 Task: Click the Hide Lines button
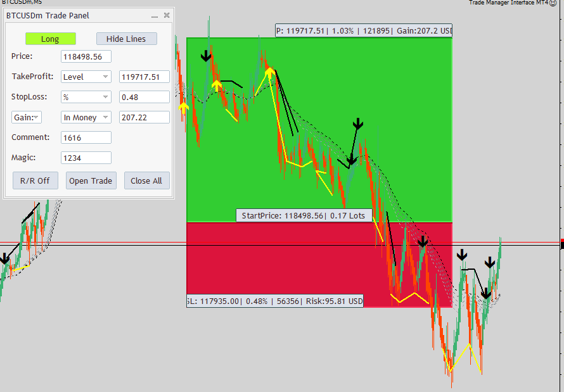(126, 39)
